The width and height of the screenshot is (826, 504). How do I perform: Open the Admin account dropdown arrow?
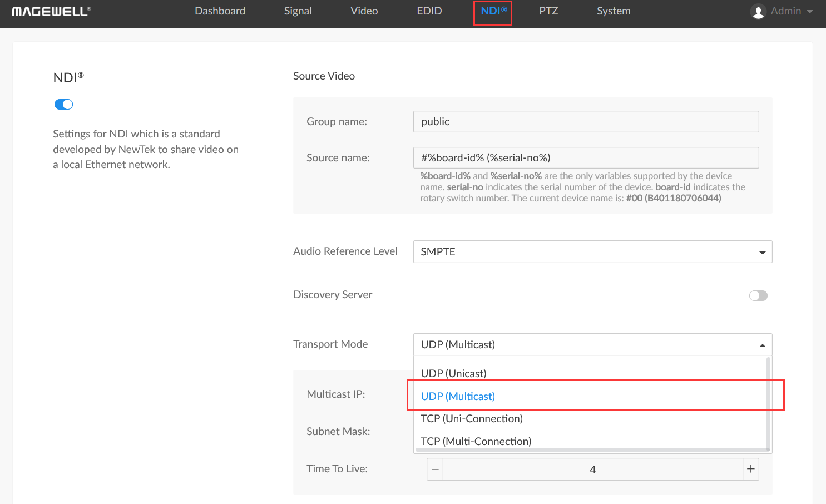pyautogui.click(x=810, y=12)
